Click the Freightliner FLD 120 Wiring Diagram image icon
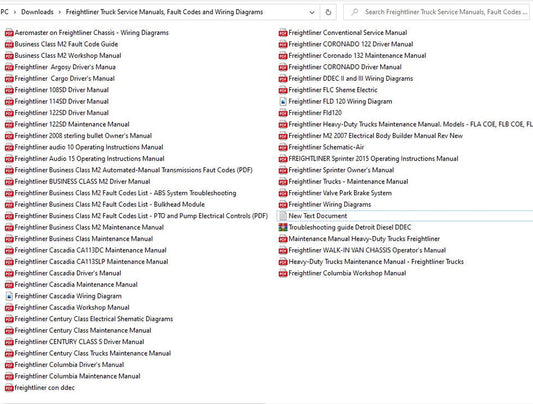 tap(283, 102)
